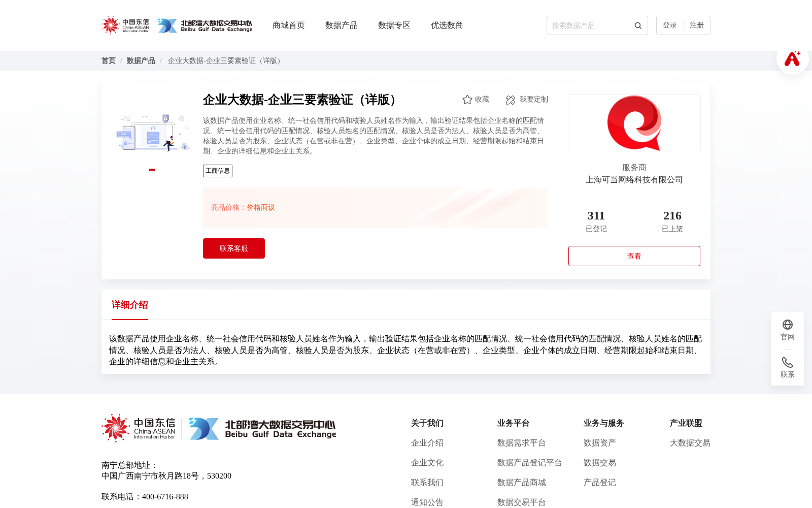
Task: Click the 官网 globe icon in right sidebar
Action: [787, 324]
